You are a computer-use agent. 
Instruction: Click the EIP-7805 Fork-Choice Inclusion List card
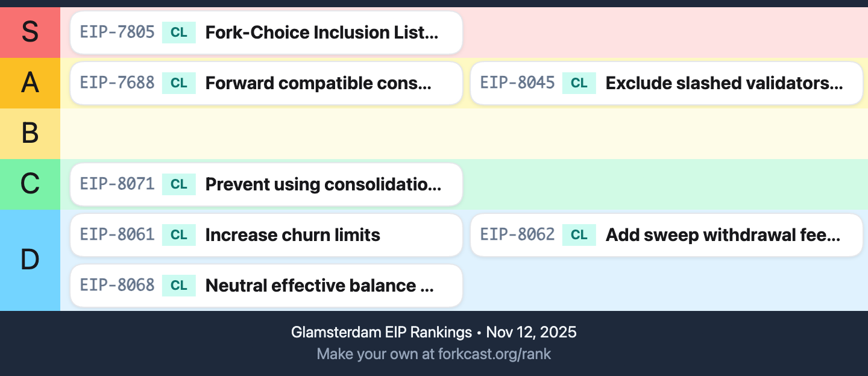point(266,33)
